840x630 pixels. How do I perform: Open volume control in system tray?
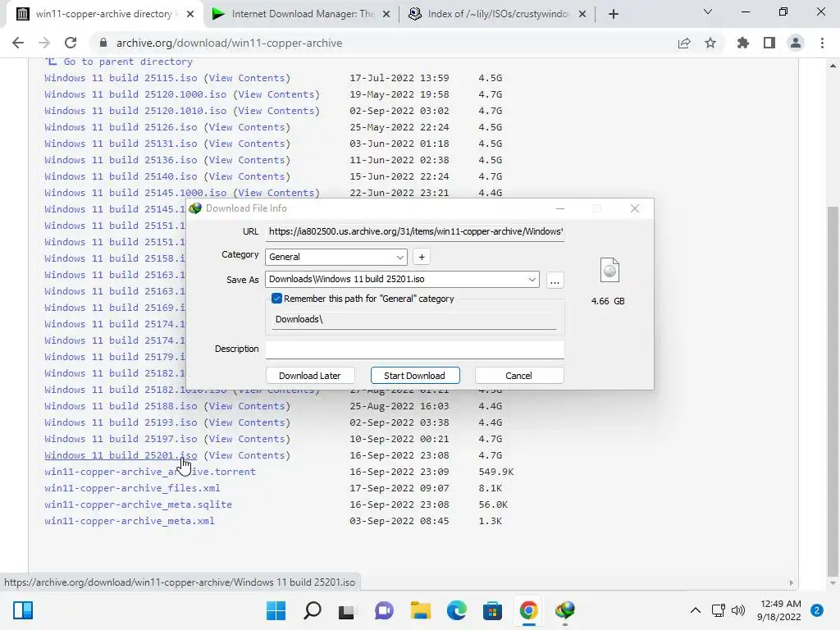(x=738, y=610)
